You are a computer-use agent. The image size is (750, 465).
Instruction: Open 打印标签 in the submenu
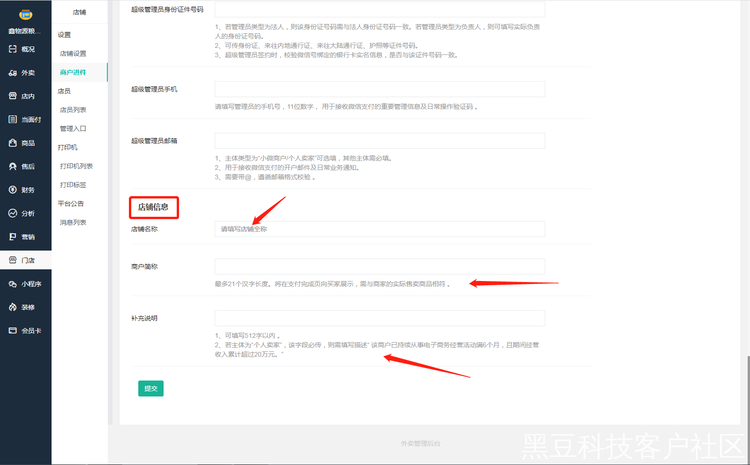[x=73, y=185]
